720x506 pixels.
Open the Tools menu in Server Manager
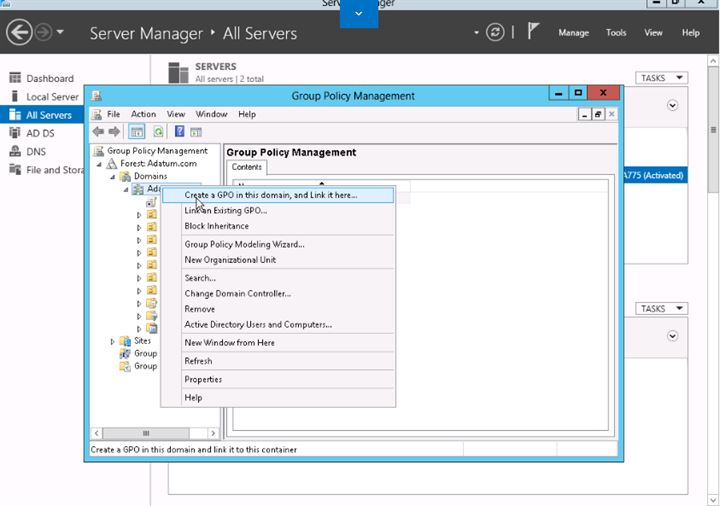tap(616, 33)
